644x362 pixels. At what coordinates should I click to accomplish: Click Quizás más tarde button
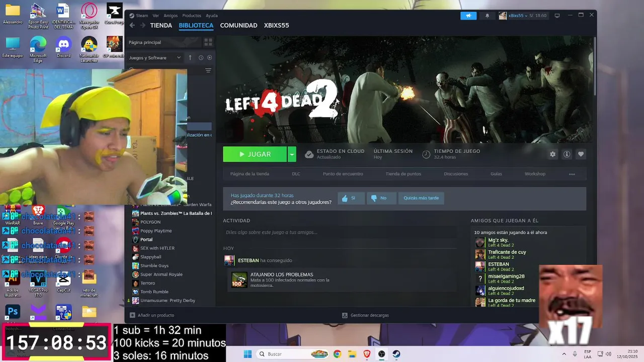tap(421, 198)
